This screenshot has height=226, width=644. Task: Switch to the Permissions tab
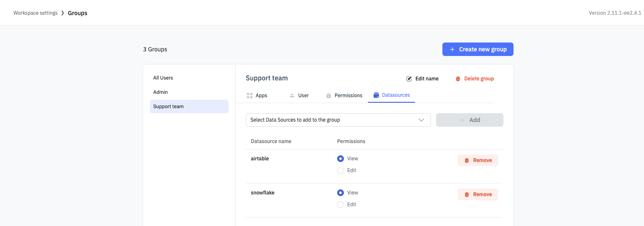[348, 96]
